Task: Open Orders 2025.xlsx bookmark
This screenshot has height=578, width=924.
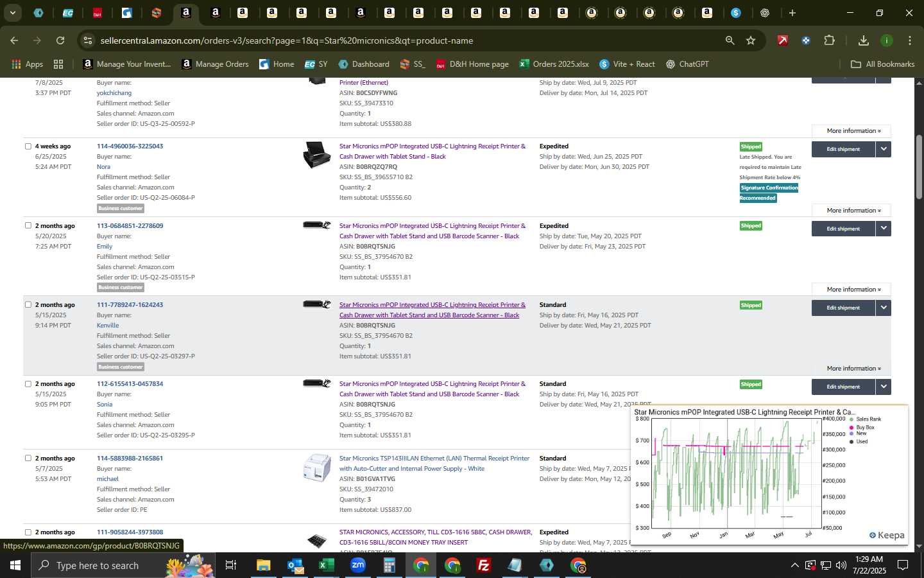Action: click(554, 64)
